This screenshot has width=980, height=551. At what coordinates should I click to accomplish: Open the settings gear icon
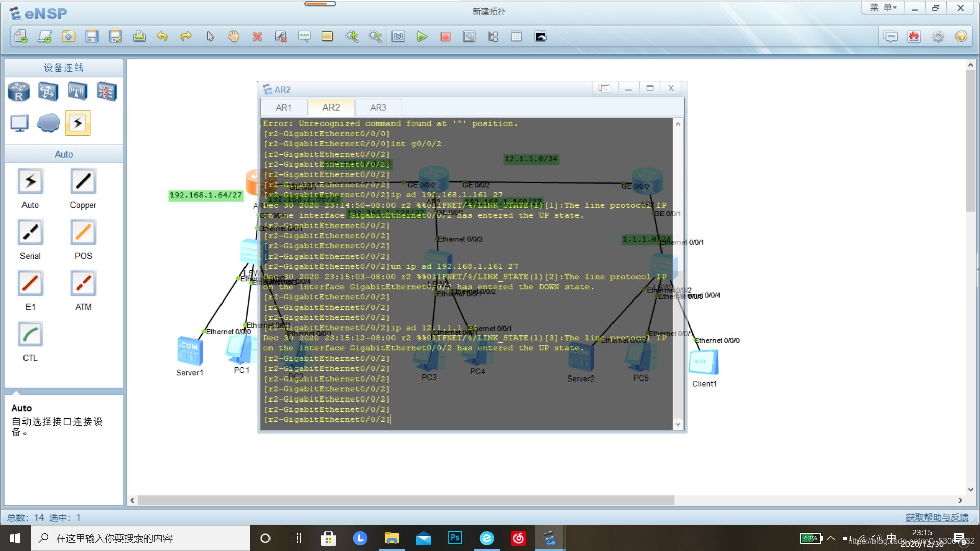pyautogui.click(x=938, y=36)
